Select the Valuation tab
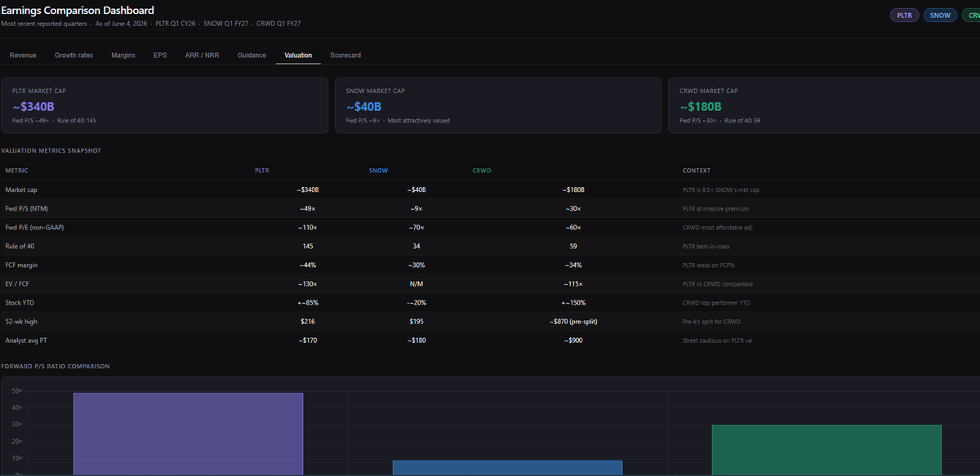 click(298, 55)
